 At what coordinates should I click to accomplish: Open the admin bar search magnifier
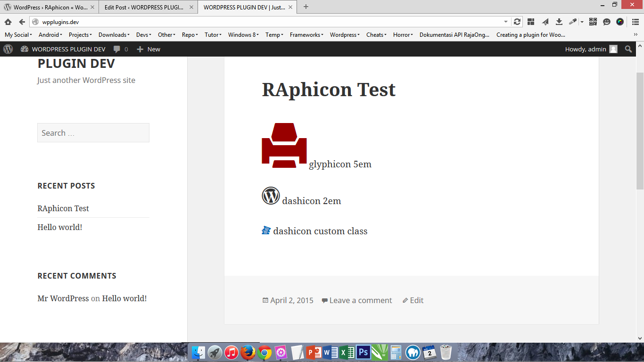(x=628, y=49)
